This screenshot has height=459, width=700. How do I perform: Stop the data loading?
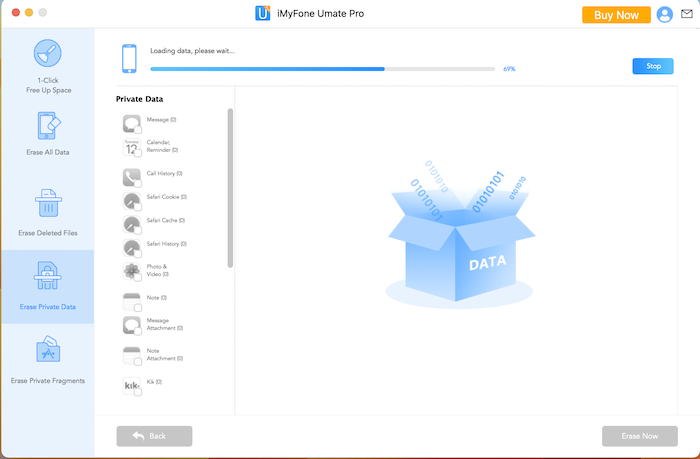click(x=653, y=66)
